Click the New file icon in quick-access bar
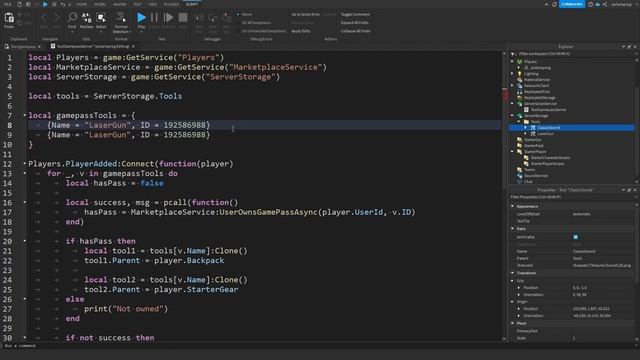640x360 pixels. click(19, 4)
